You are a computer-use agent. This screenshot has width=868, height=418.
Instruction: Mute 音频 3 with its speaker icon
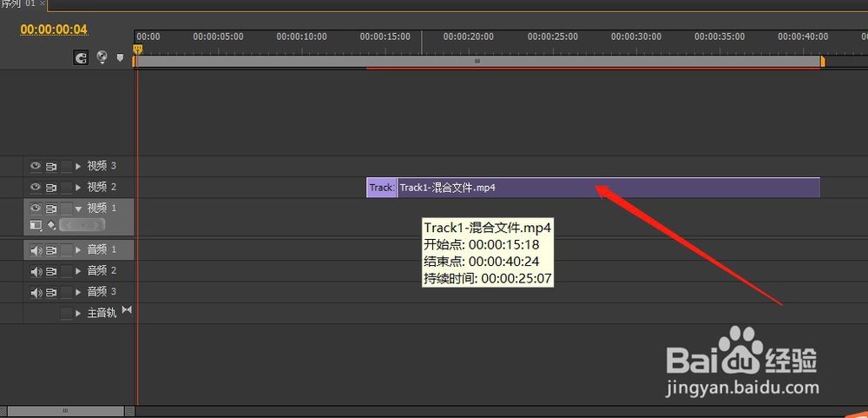click(x=36, y=292)
